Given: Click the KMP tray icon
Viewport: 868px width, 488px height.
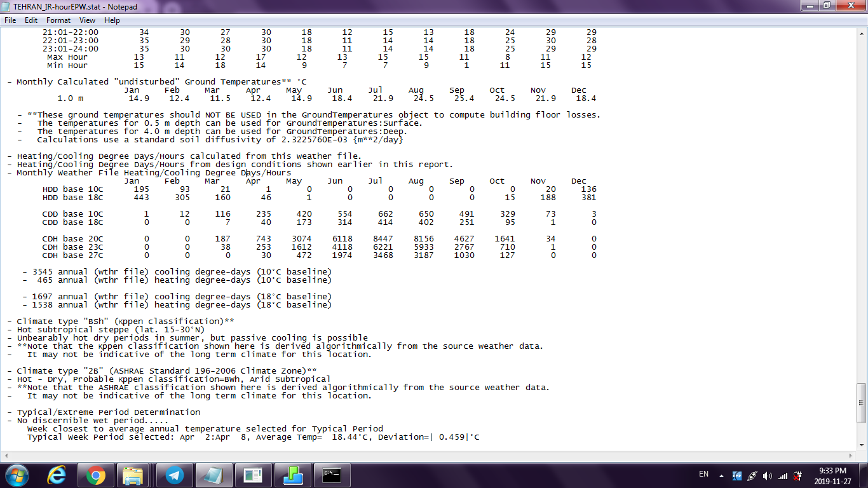Looking at the screenshot, I should 737,475.
